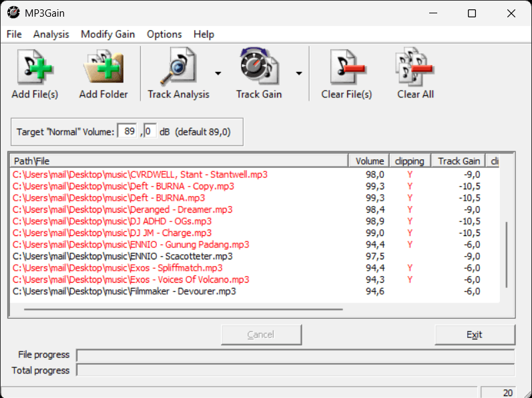Click the MP3Gain app icon in title bar

tap(13, 13)
